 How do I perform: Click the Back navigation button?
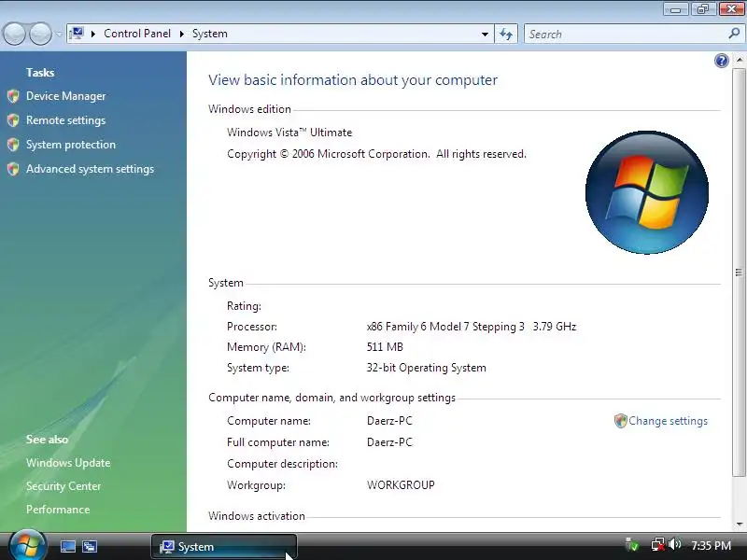[x=14, y=34]
